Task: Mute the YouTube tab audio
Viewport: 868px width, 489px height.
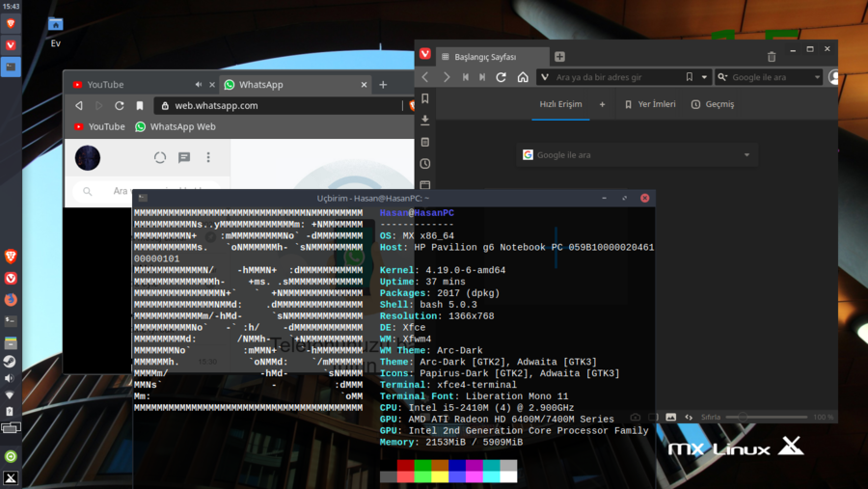Action: click(199, 85)
